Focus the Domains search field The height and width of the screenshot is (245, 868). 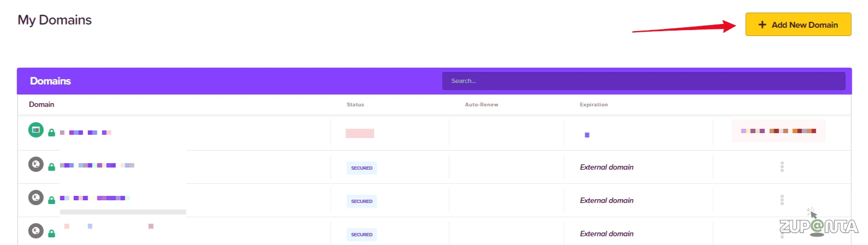point(643,81)
